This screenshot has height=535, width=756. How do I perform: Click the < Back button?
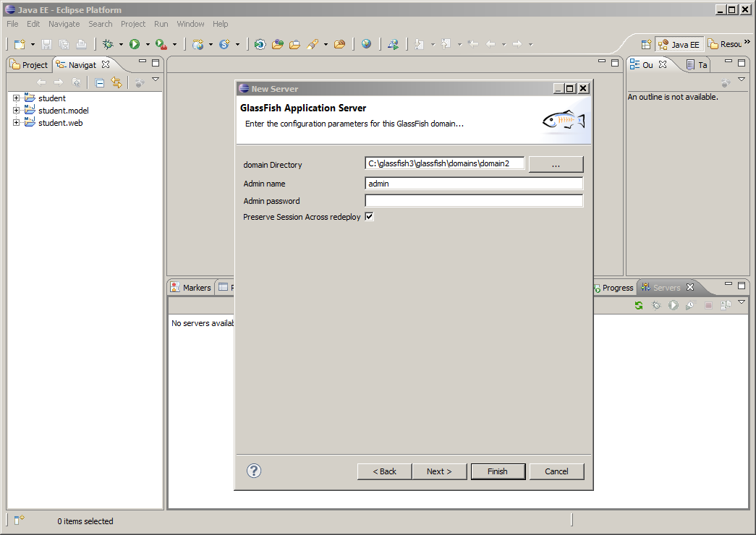pyautogui.click(x=384, y=471)
